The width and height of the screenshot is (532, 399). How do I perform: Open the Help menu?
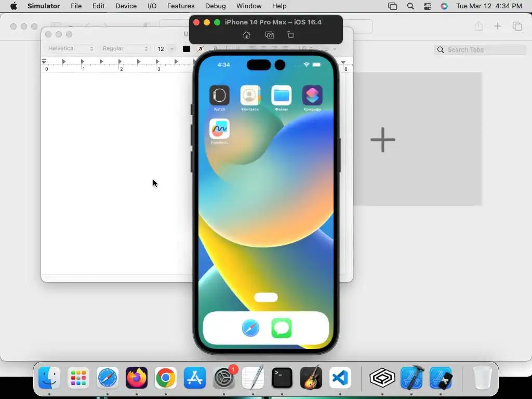tap(279, 6)
